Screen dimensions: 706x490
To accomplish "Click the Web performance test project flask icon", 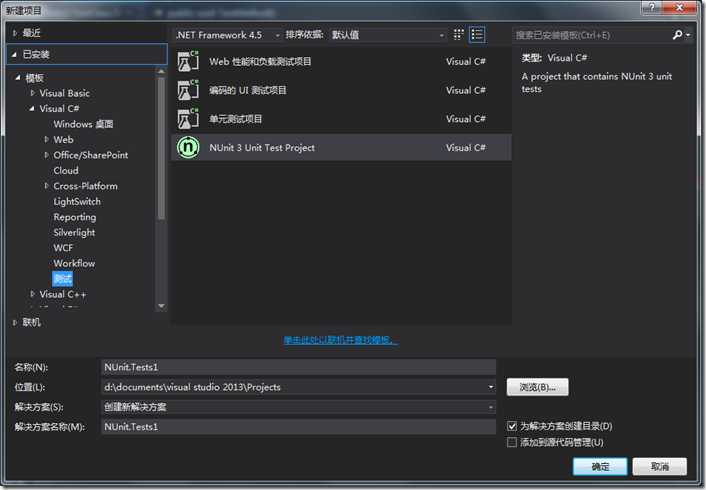I will [x=188, y=61].
